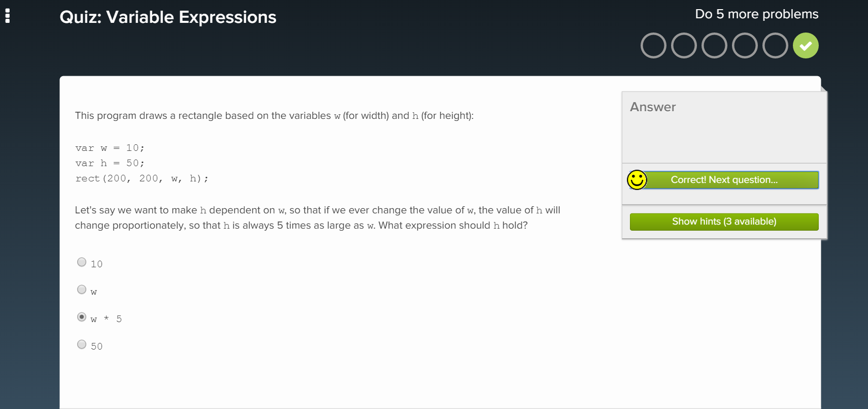The height and width of the screenshot is (409, 868).
Task: Select the radio option labeled 10
Action: [x=82, y=262]
